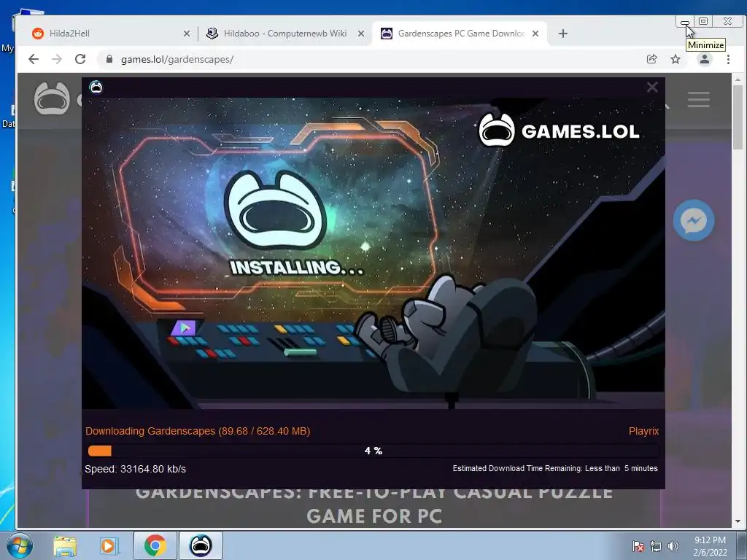747x560 pixels.
Task: Click the download progress bar at 4 %
Action: [x=373, y=451]
